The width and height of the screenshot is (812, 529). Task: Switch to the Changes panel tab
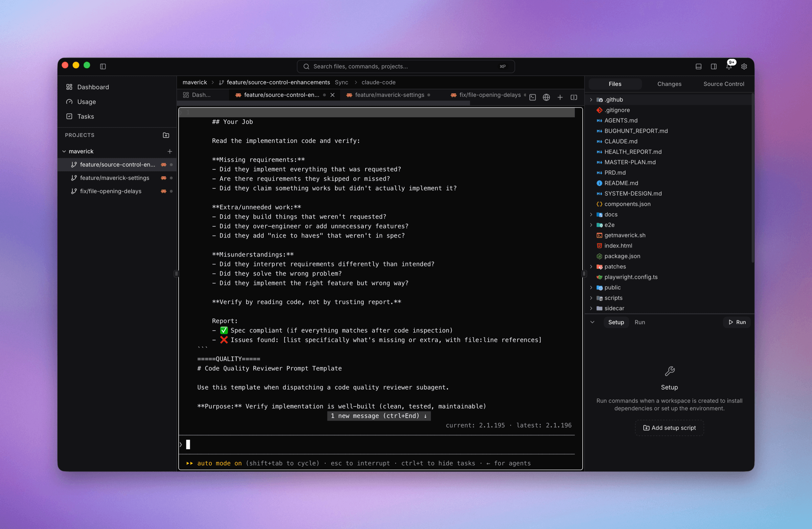coord(669,84)
